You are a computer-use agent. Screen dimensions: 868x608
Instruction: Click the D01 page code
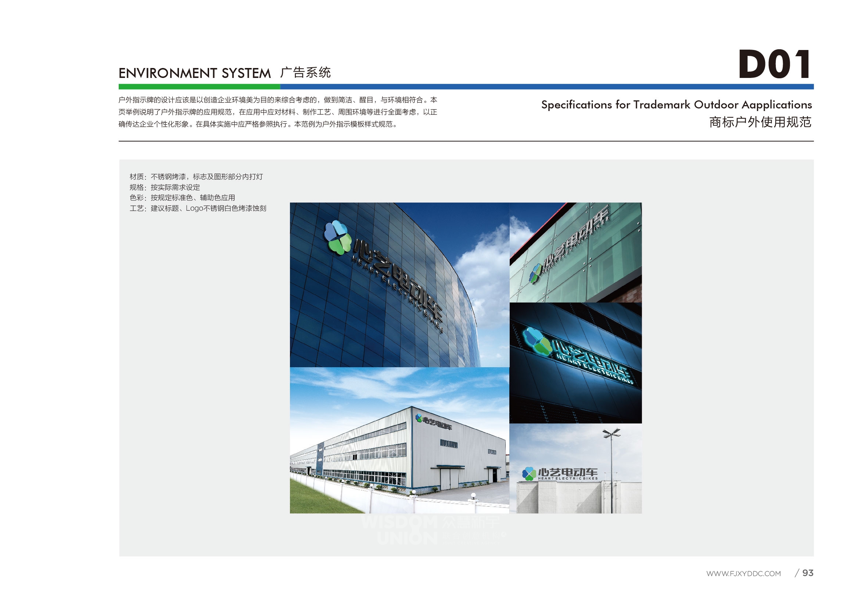[x=774, y=64]
